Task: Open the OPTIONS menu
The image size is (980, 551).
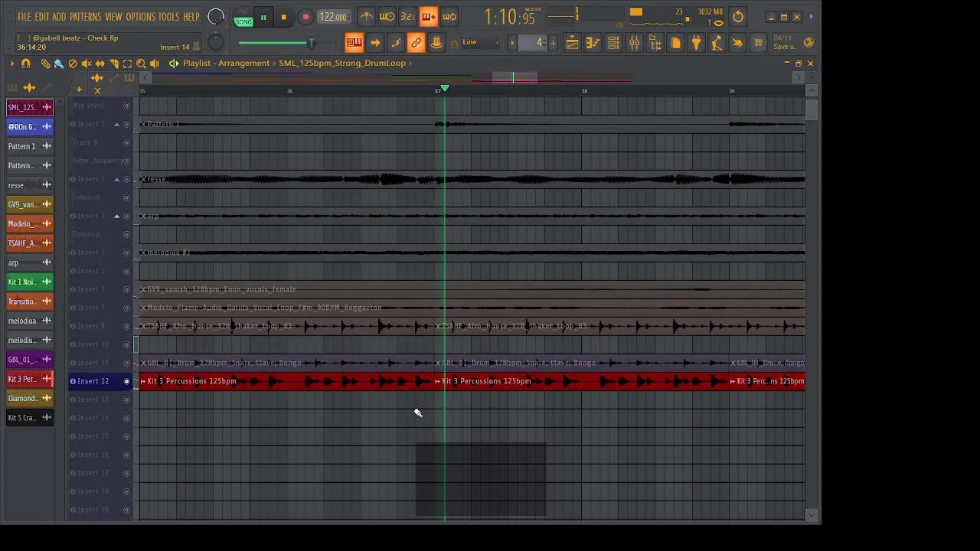Action: click(140, 17)
